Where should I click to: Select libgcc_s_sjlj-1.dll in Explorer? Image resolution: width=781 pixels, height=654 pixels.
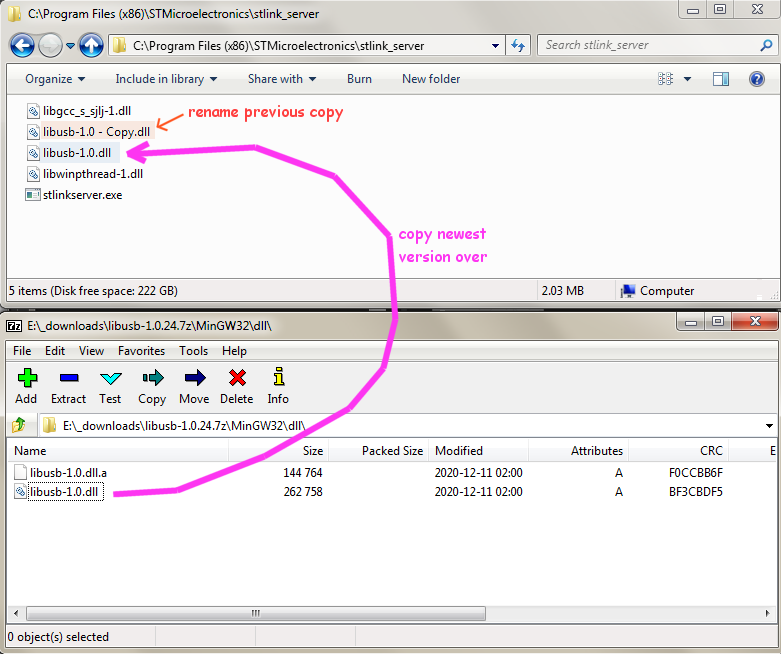click(x=79, y=111)
